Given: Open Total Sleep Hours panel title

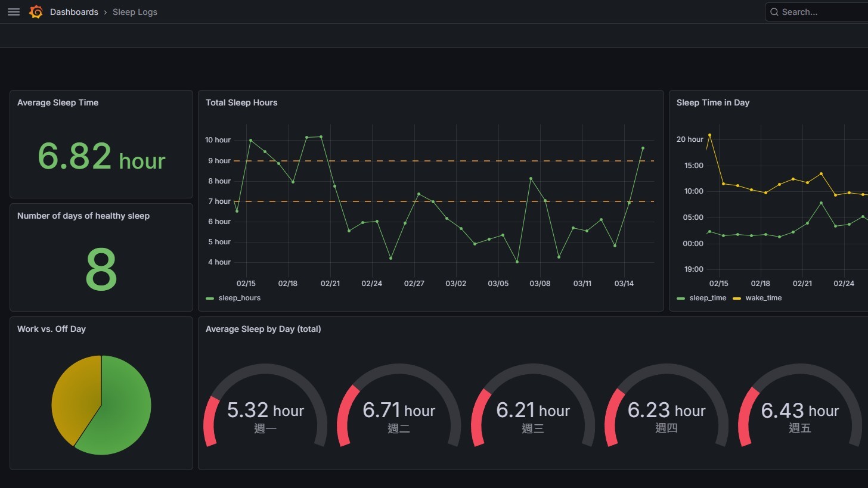Looking at the screenshot, I should point(241,102).
